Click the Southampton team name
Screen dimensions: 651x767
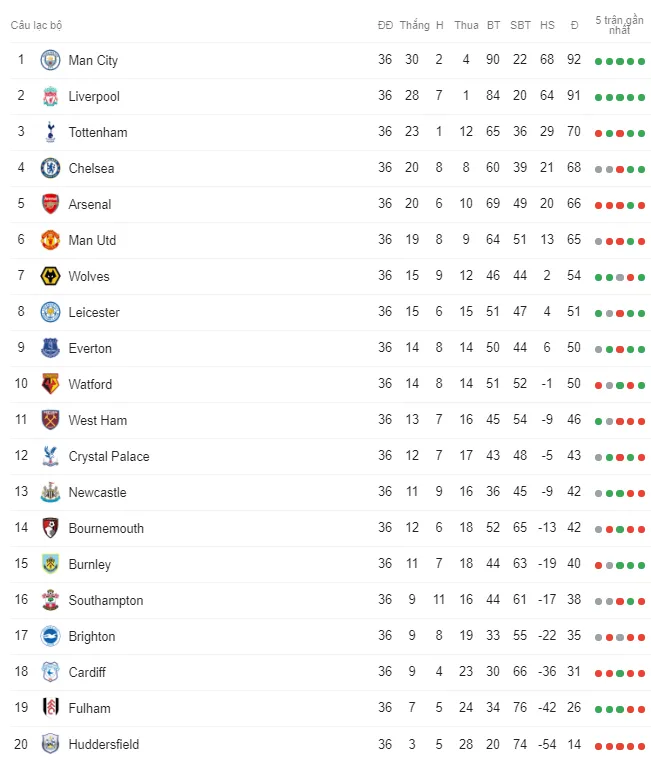point(106,600)
